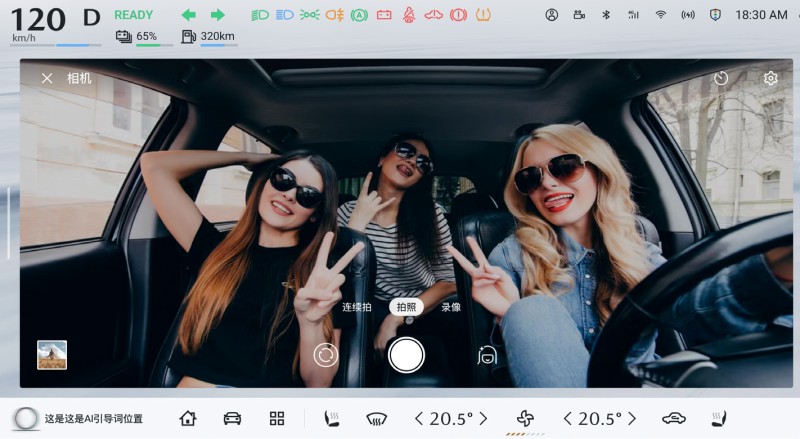The width and height of the screenshot is (800, 439).
Task: Click the battery charge level bar
Action: [155, 45]
